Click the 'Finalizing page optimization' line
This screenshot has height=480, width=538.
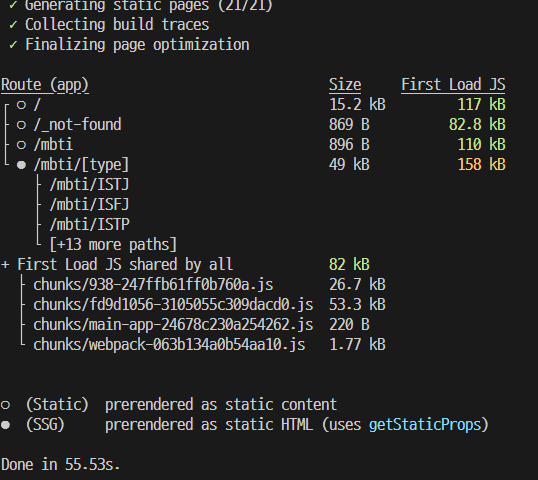click(x=137, y=45)
